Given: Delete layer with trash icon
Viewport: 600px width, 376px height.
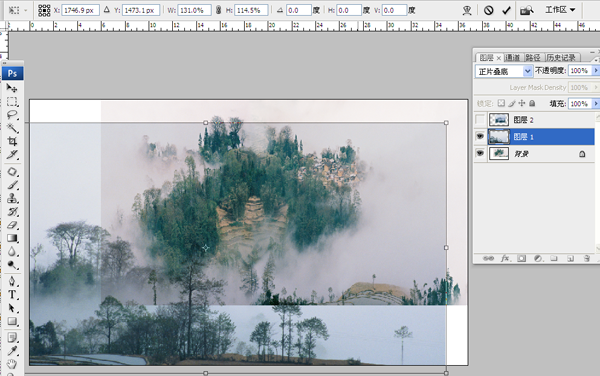Looking at the screenshot, I should (587, 259).
